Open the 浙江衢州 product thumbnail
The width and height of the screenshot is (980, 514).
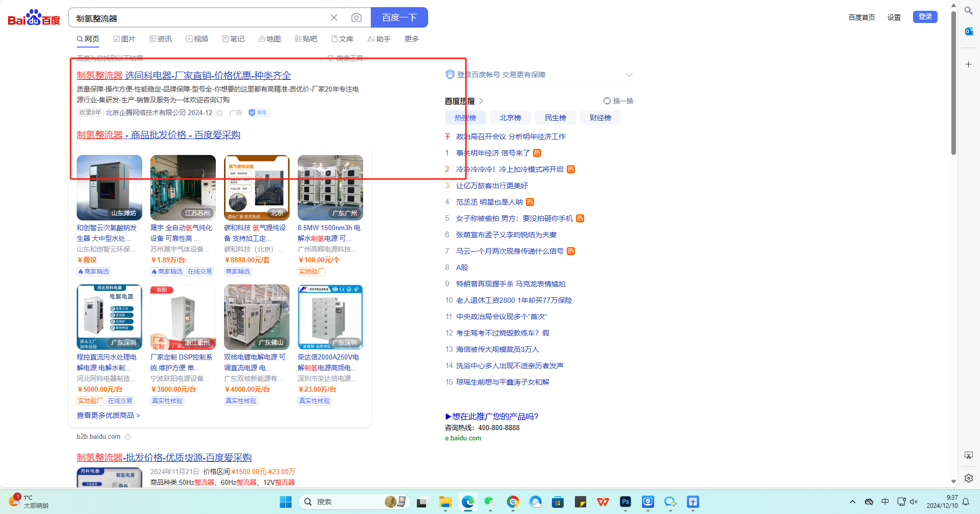click(x=183, y=317)
